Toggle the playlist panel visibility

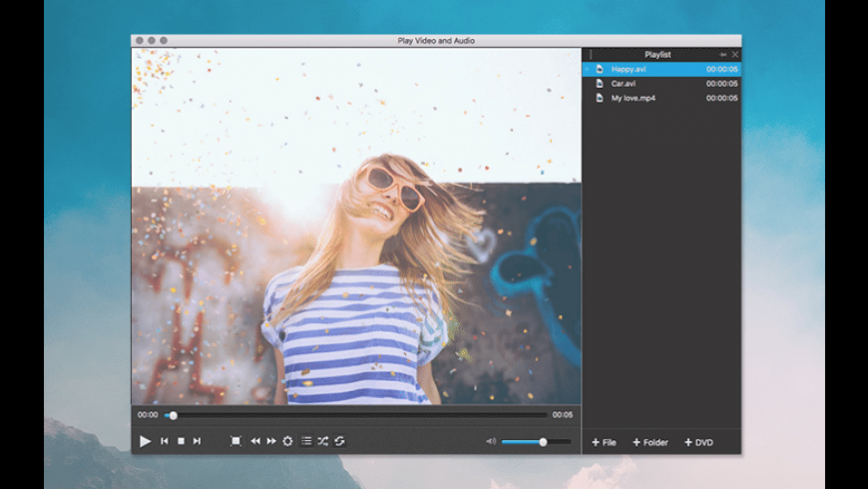306,441
